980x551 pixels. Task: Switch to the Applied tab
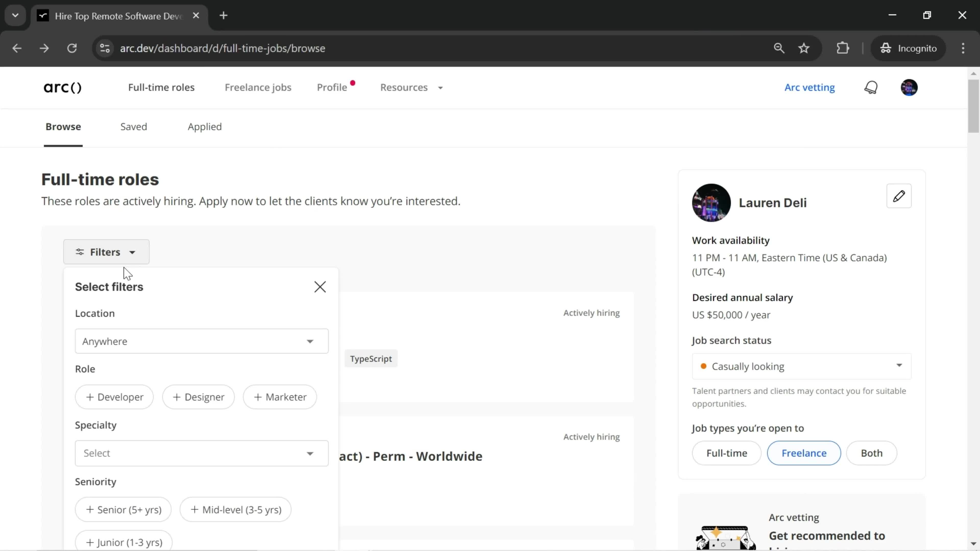pos(205,127)
